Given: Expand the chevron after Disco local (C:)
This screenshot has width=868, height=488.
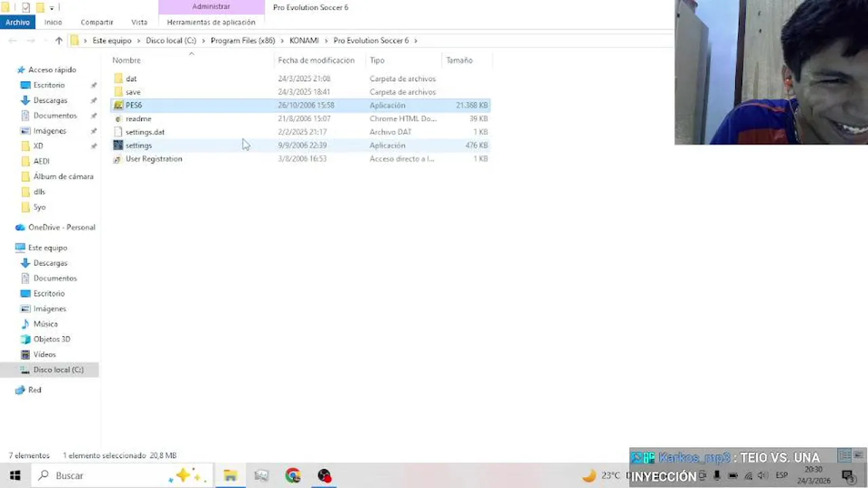Looking at the screenshot, I should pos(203,41).
